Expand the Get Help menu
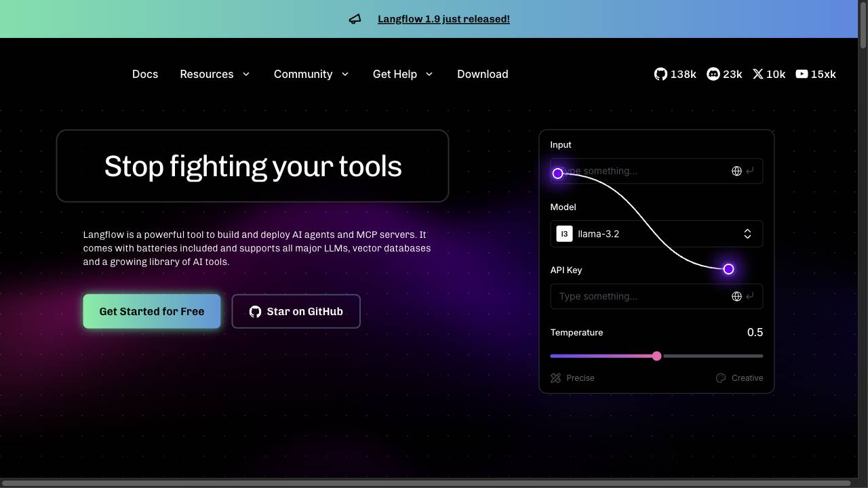 (403, 74)
